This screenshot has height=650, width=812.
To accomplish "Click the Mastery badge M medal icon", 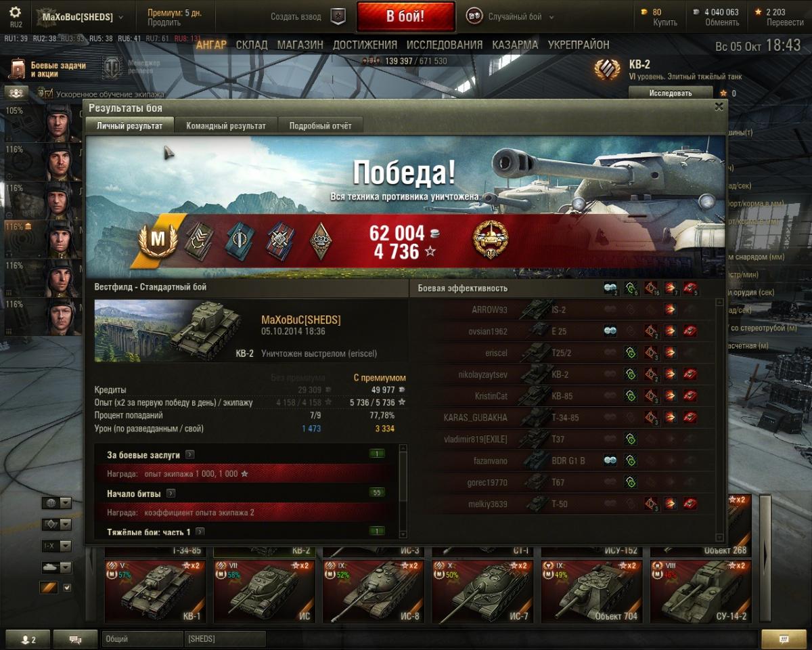I will pos(158,240).
